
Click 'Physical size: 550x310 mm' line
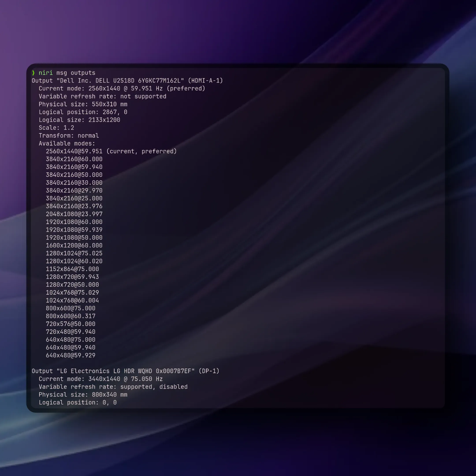pos(83,104)
